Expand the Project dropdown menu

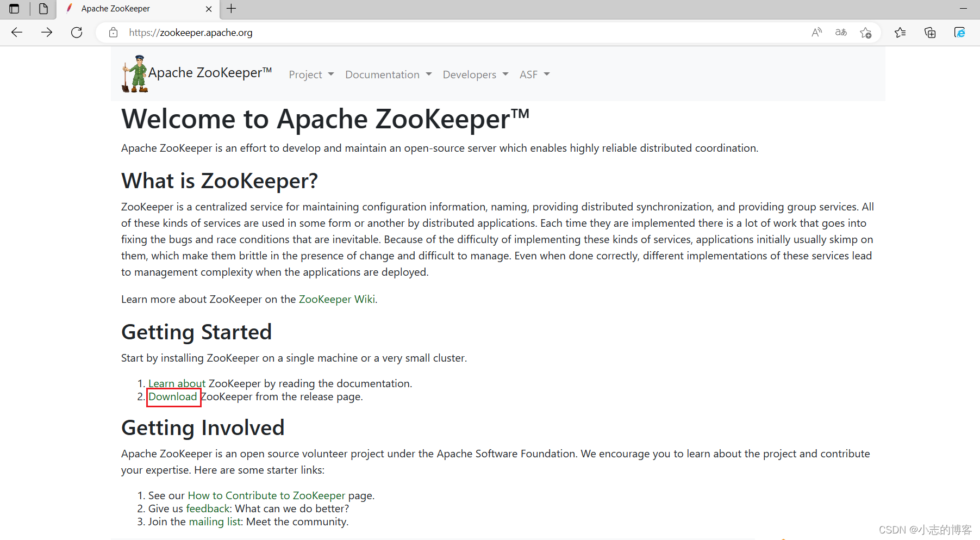[311, 75]
